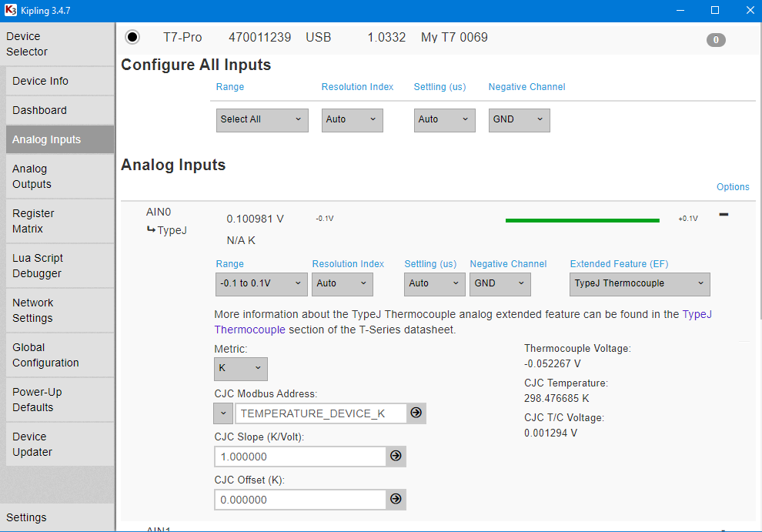
Task: Click the Kipling app logo in title bar
Action: [x=10, y=10]
